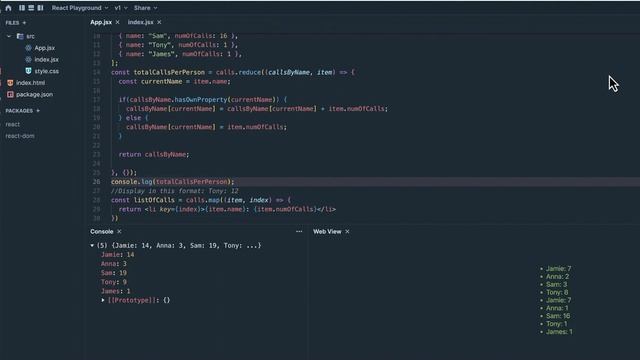640x360 pixels.
Task: Click the Tony: 9 console entry
Action: (x=114, y=282)
